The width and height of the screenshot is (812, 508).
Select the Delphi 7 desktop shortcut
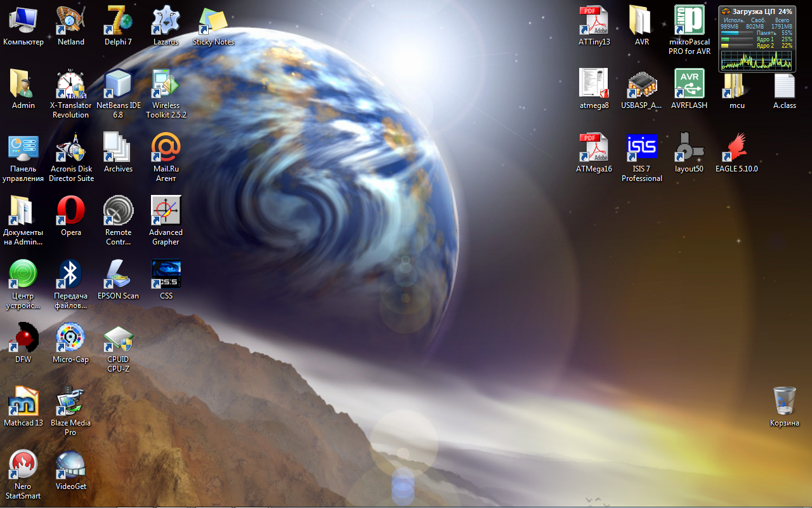(x=118, y=21)
